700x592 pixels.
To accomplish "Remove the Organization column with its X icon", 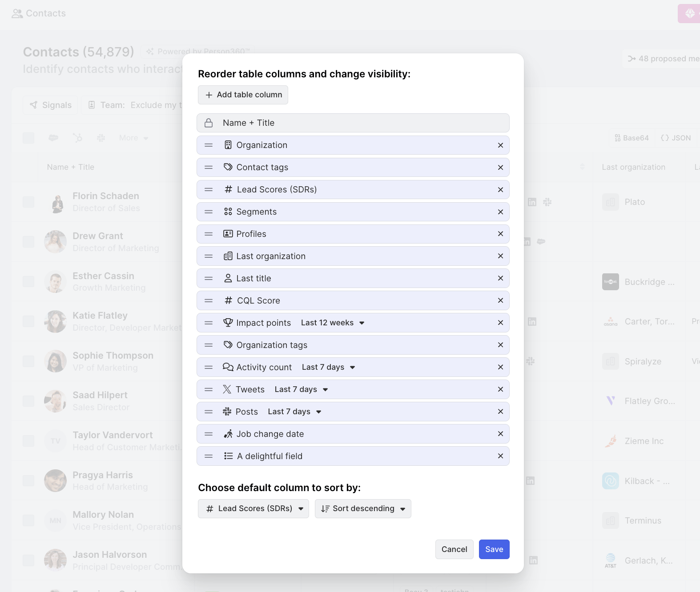I will click(x=500, y=145).
